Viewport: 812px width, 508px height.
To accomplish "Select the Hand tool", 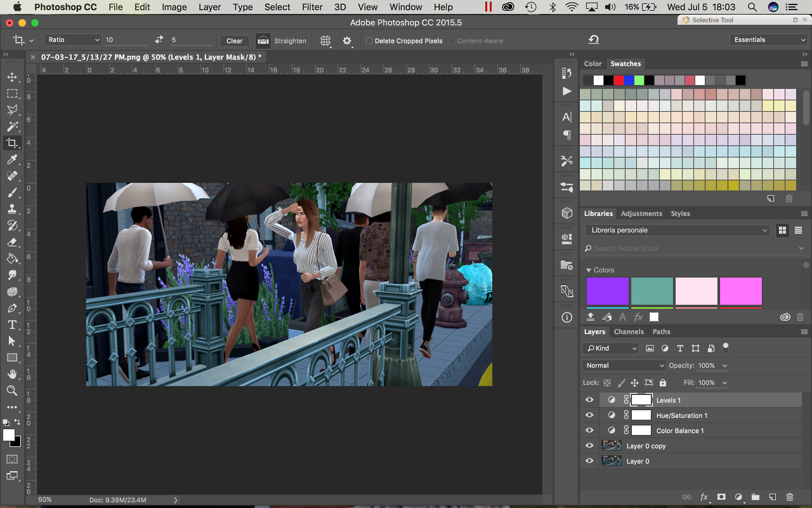I will click(x=12, y=374).
